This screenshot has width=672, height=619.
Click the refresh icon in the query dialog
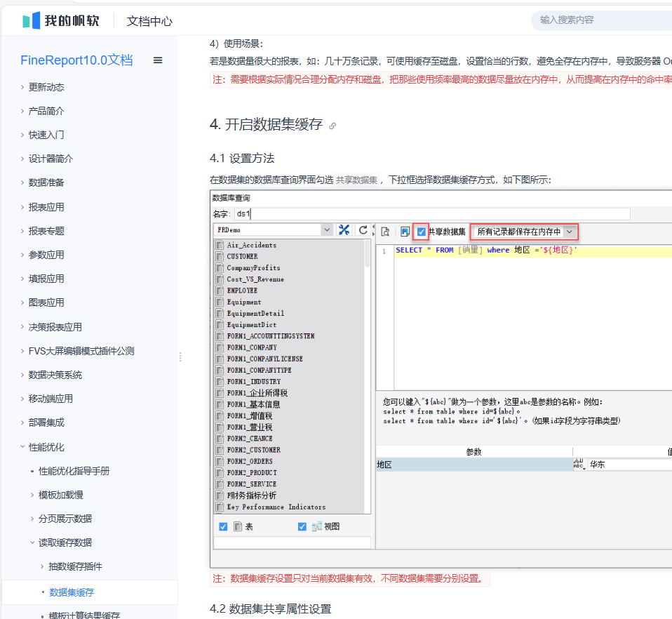[363, 230]
